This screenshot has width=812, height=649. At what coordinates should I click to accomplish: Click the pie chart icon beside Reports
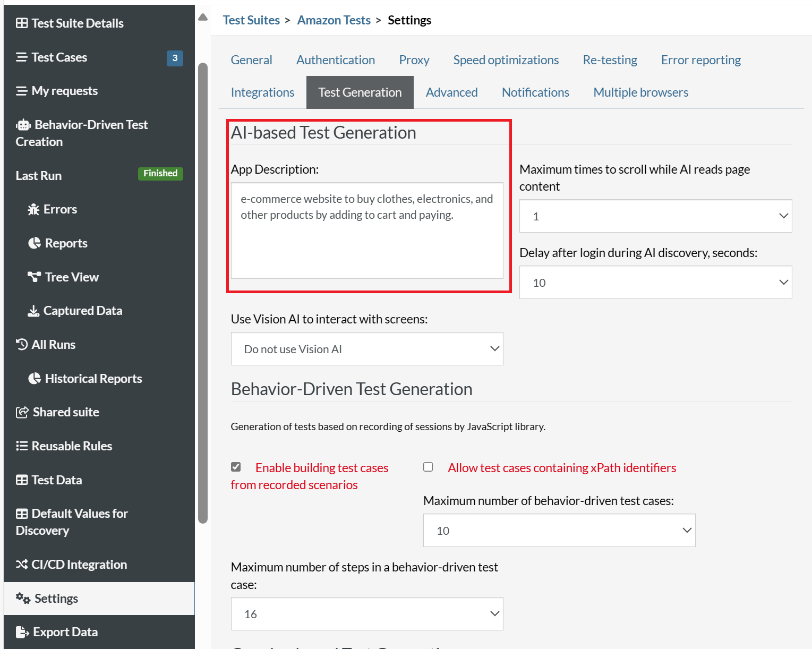[35, 243]
